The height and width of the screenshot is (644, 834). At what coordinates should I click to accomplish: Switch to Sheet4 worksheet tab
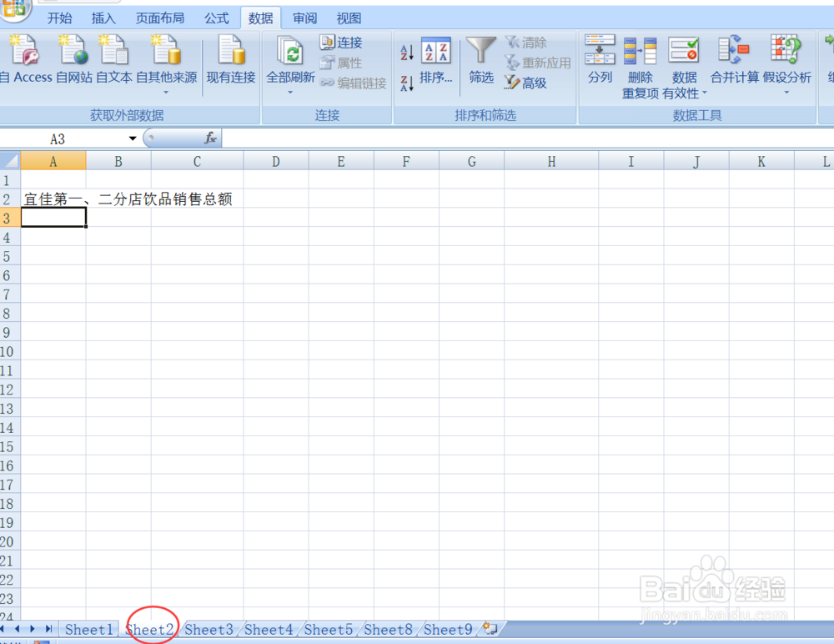269,629
